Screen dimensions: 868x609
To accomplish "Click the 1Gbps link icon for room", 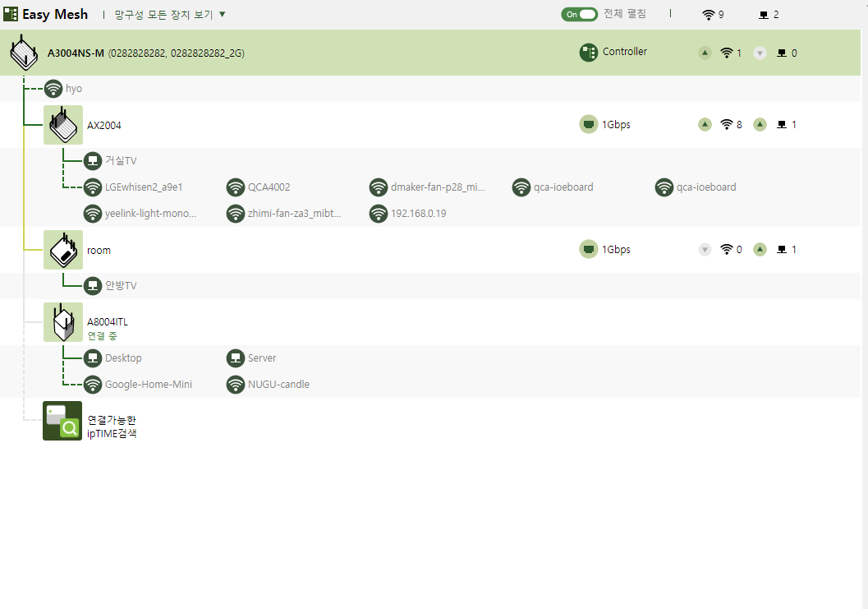I will (589, 249).
